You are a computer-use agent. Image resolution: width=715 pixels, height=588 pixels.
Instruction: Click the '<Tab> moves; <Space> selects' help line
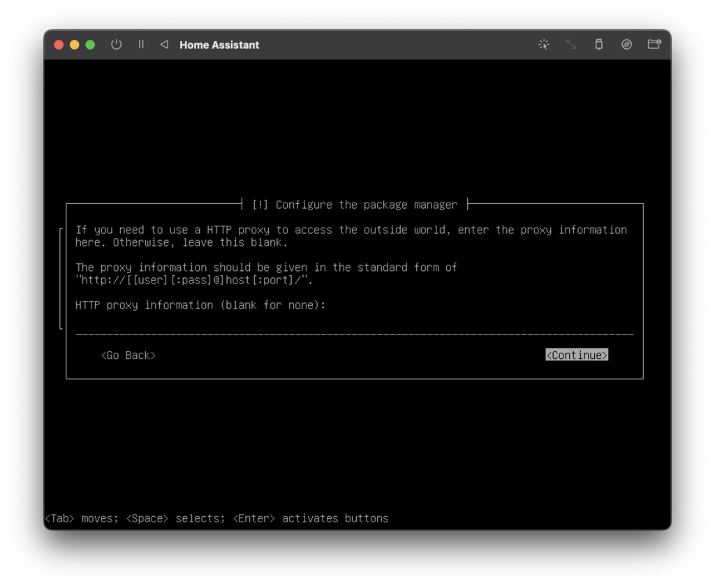(216, 518)
